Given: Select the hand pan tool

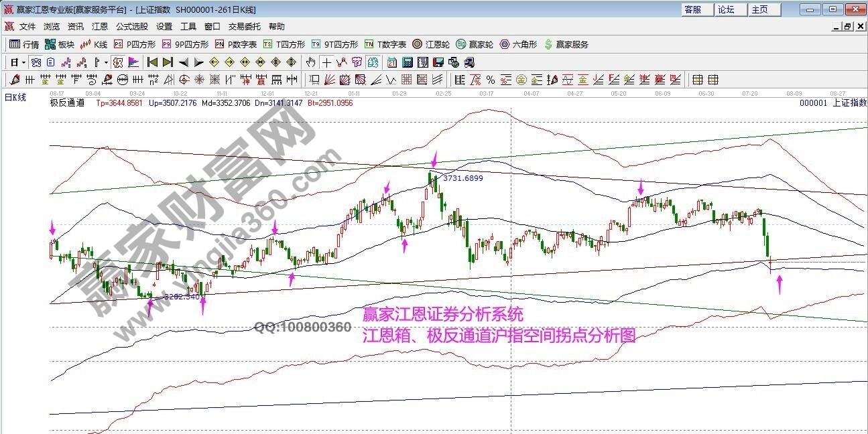Looking at the screenshot, I should click(310, 62).
